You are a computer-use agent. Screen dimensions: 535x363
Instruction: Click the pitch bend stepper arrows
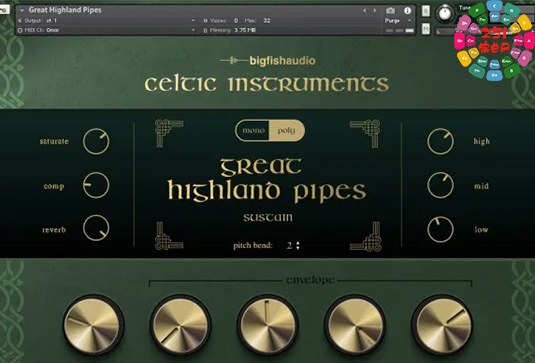tap(298, 245)
